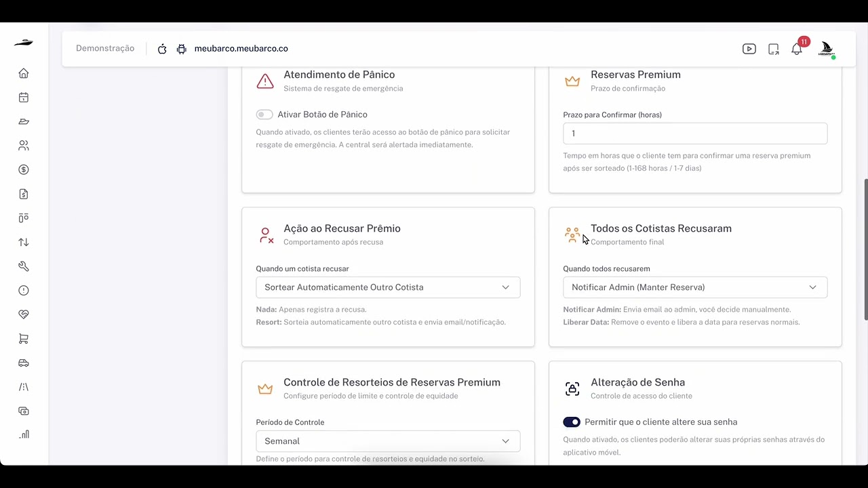Open the boats (ship) sidebar icon
Image resolution: width=868 pixels, height=488 pixels.
(24, 121)
